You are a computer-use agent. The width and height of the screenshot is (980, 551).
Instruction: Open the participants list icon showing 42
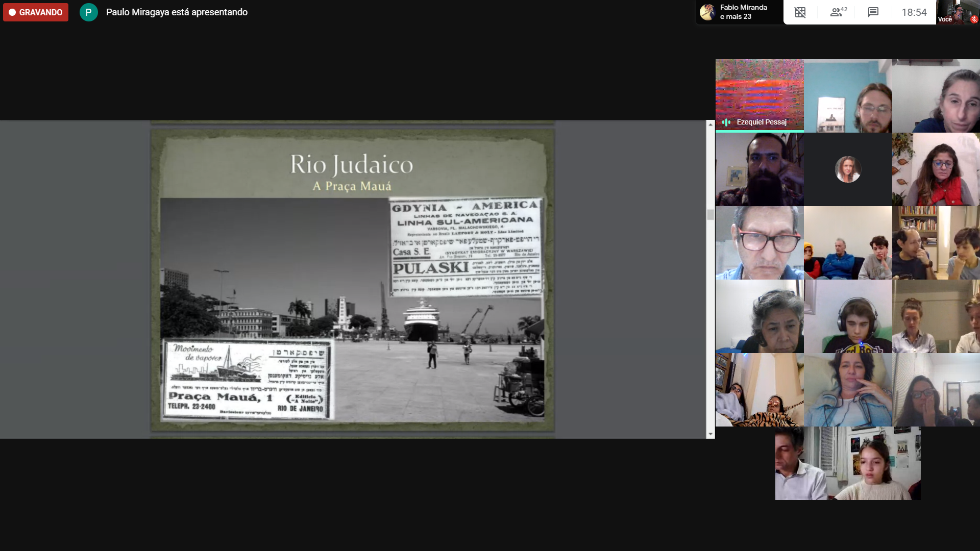click(x=838, y=12)
